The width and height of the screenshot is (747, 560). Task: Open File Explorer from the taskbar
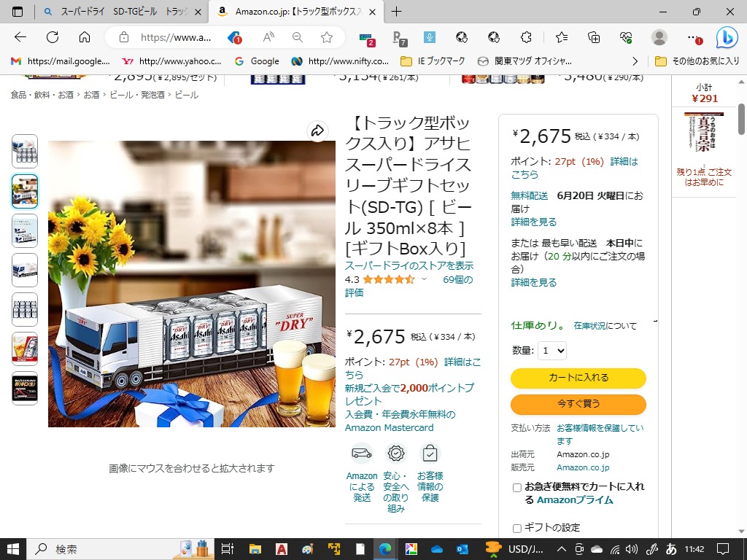[x=255, y=549]
